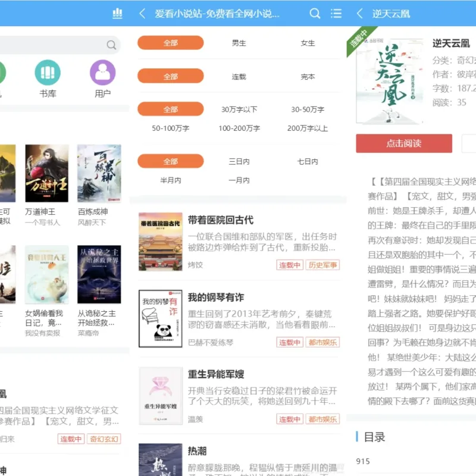
Task: Click author name 巴赫不爱练琴
Action: click(211, 343)
